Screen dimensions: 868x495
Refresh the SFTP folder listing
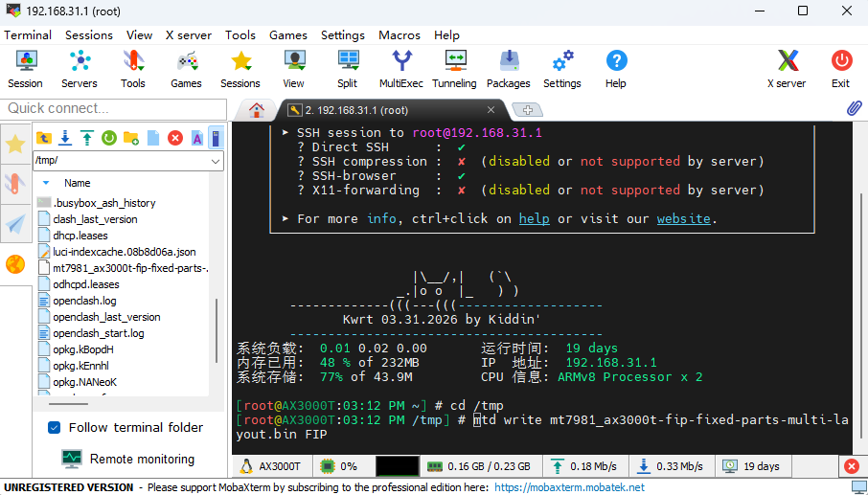pyautogui.click(x=109, y=138)
